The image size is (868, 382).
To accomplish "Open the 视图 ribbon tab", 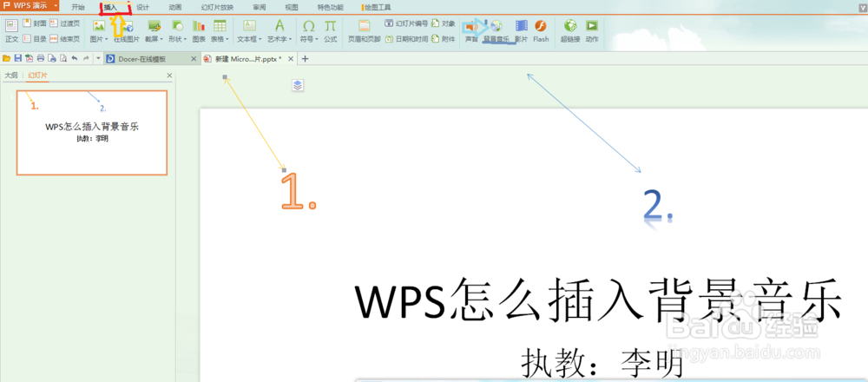I will 292,7.
